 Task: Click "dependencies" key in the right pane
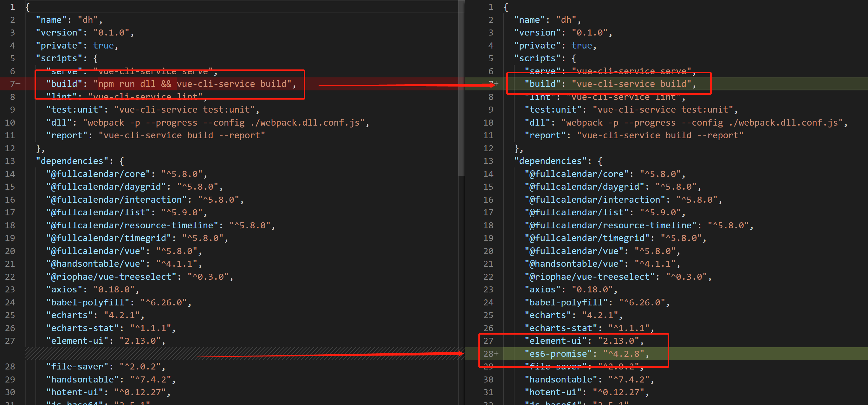tap(550, 161)
